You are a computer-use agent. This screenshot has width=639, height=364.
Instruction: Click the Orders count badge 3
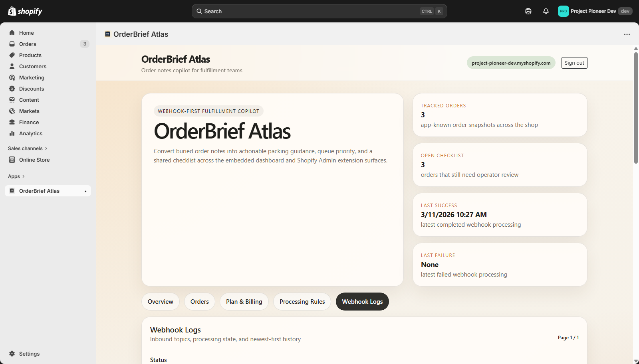(x=85, y=44)
